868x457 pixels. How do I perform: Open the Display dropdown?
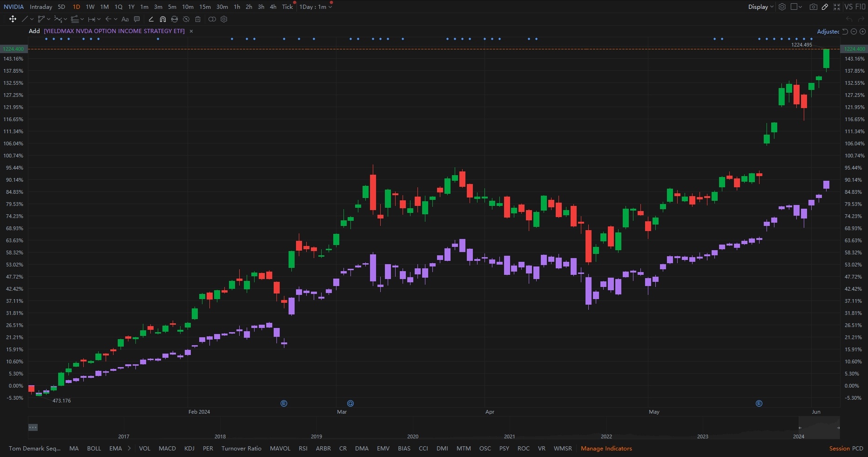(x=760, y=7)
